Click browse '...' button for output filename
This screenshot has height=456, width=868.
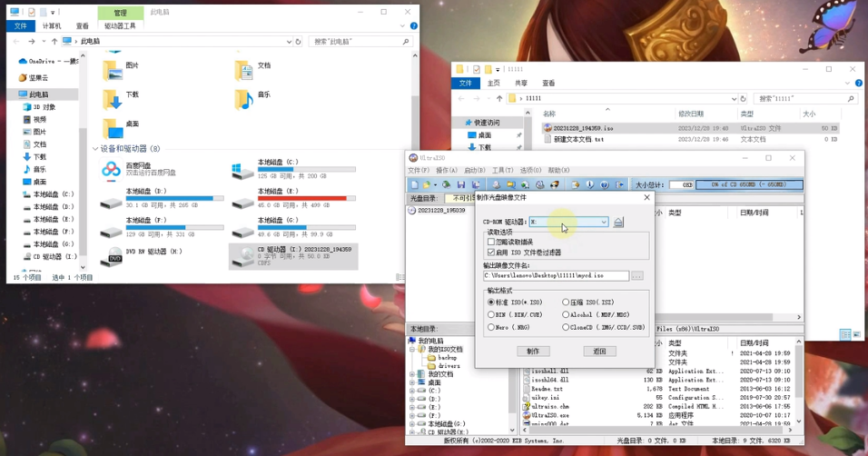click(x=637, y=275)
